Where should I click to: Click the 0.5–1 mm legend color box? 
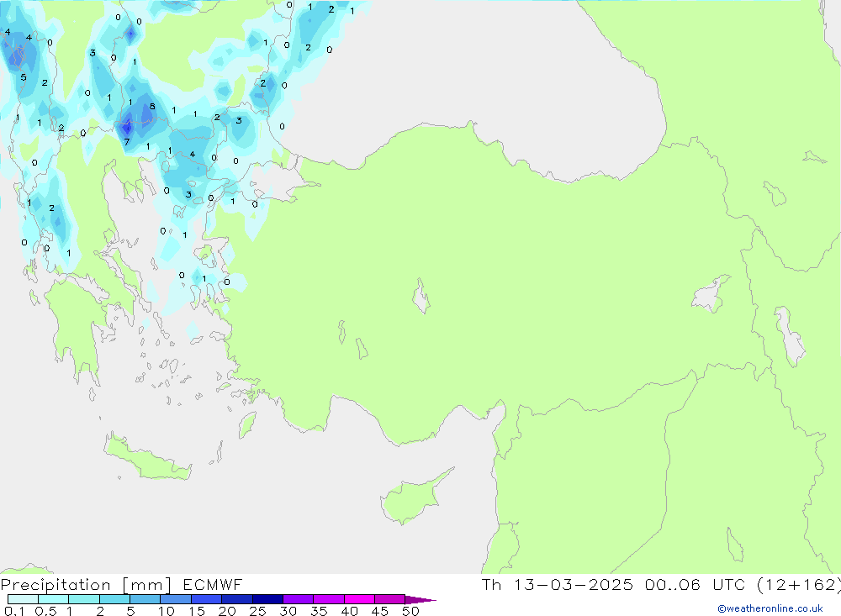tap(53, 599)
